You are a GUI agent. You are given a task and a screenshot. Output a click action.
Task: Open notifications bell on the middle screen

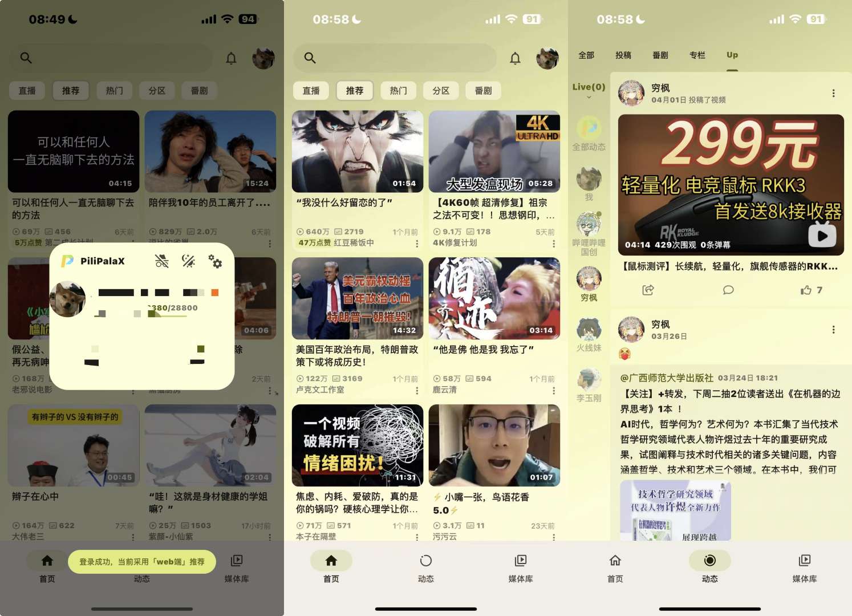click(x=515, y=58)
